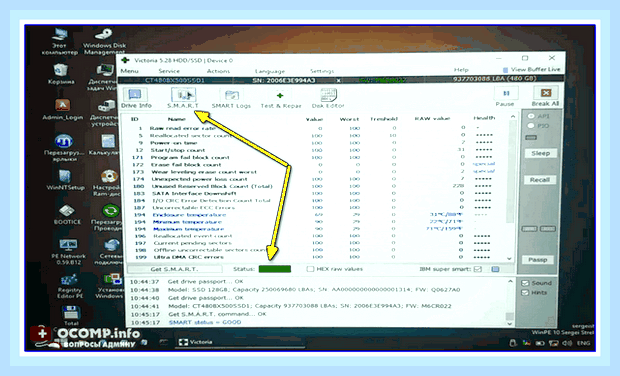Toggle the Sound checkbox

(525, 283)
